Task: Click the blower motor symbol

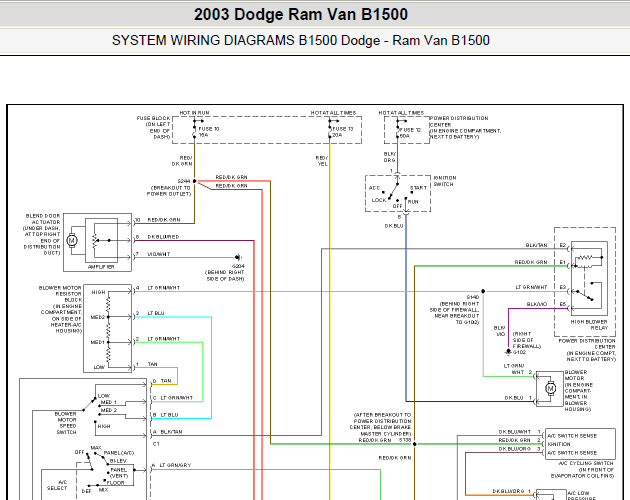Action: coord(550,388)
